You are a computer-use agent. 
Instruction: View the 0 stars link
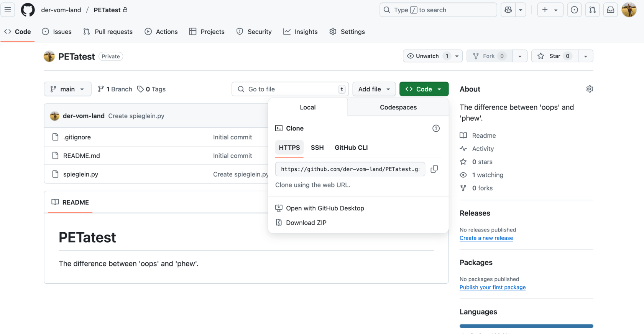click(476, 162)
